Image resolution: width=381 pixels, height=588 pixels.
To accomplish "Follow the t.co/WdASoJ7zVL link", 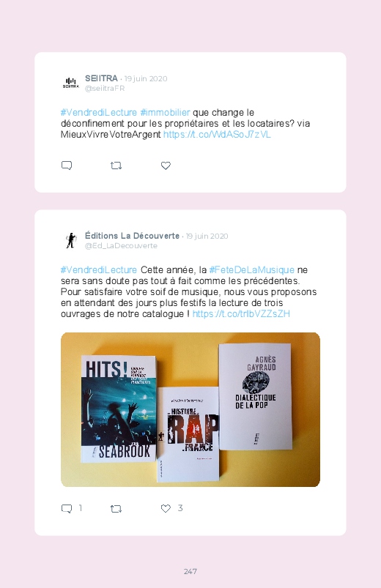I will [x=217, y=134].
